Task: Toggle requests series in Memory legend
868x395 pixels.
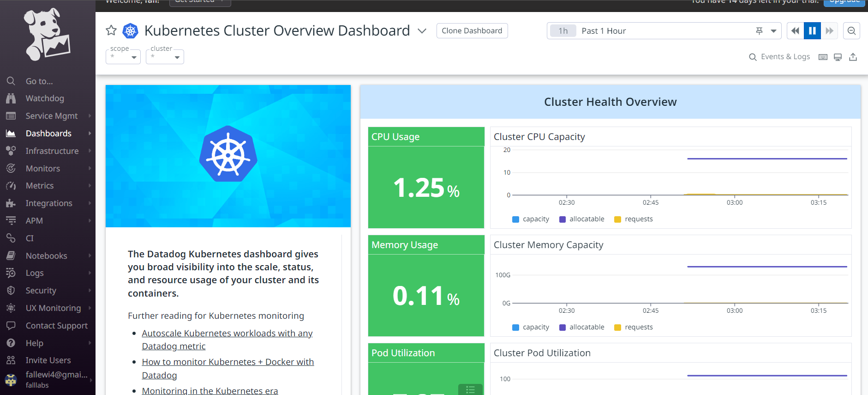Action: 634,327
